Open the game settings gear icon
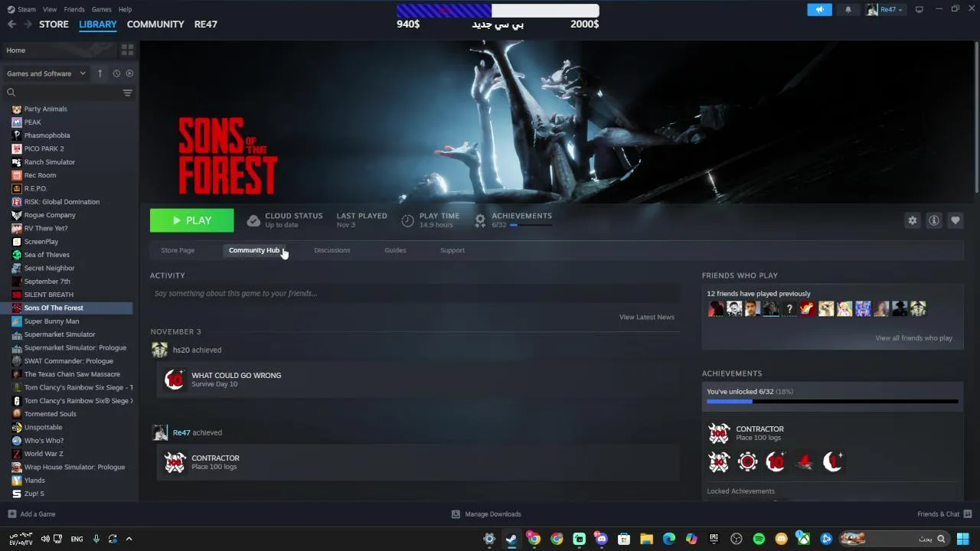Viewport: 980px width, 551px height. (912, 220)
